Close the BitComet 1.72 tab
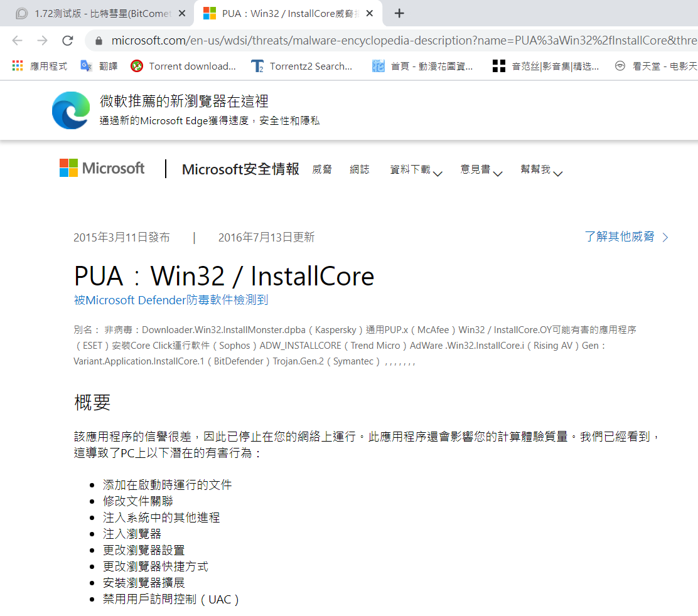Viewport: 698px width, 616px height. tap(181, 13)
